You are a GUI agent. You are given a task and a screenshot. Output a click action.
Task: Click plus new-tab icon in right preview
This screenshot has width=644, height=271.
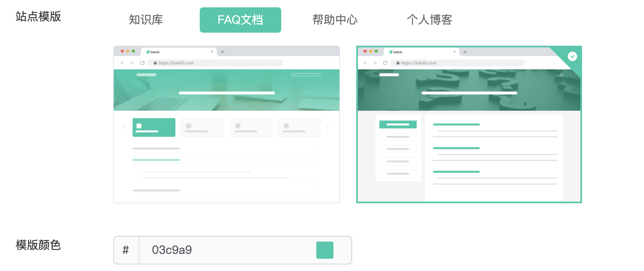465,52
